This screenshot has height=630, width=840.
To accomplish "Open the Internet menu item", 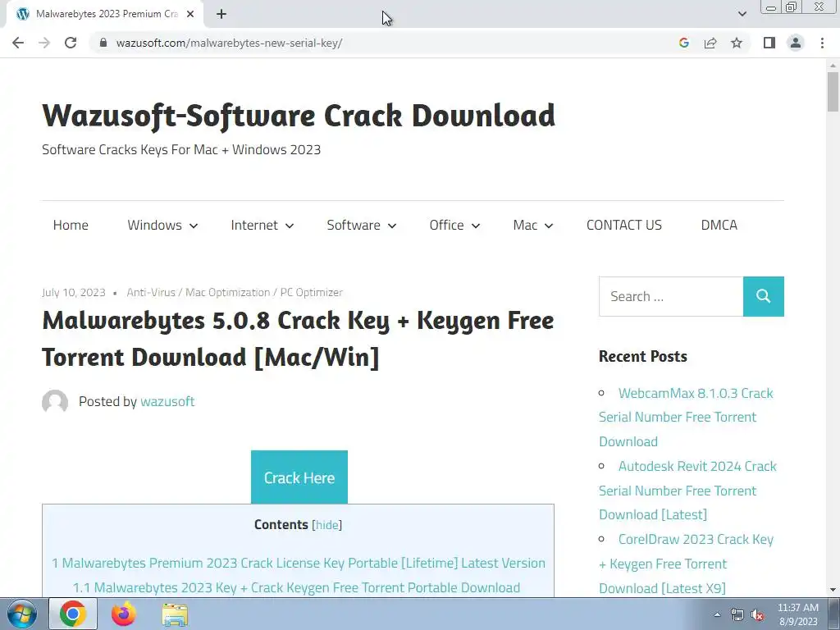I will point(254,225).
